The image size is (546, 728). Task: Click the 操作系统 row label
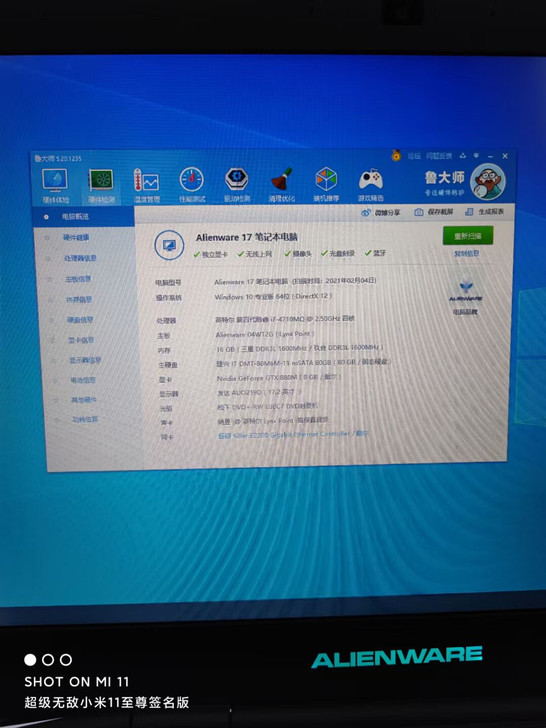(169, 298)
